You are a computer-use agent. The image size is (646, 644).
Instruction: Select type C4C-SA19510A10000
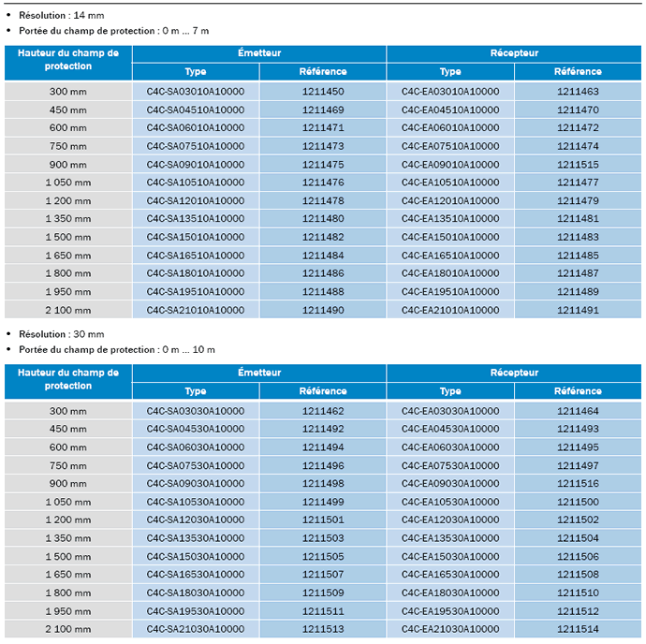click(196, 292)
